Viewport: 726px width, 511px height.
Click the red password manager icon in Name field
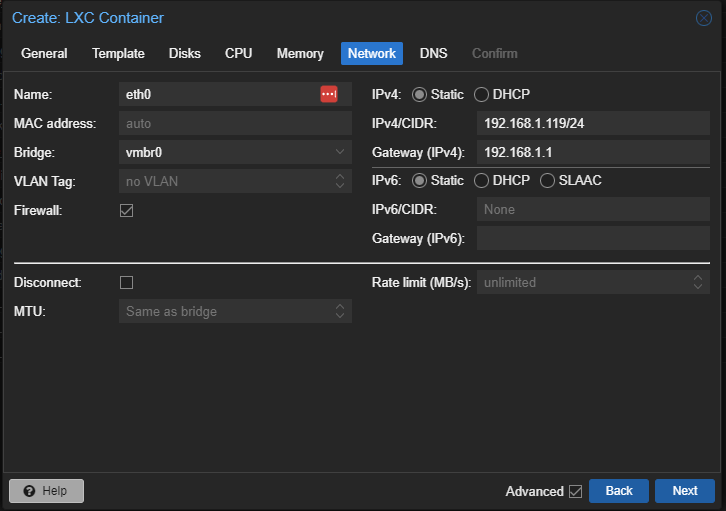tap(329, 94)
